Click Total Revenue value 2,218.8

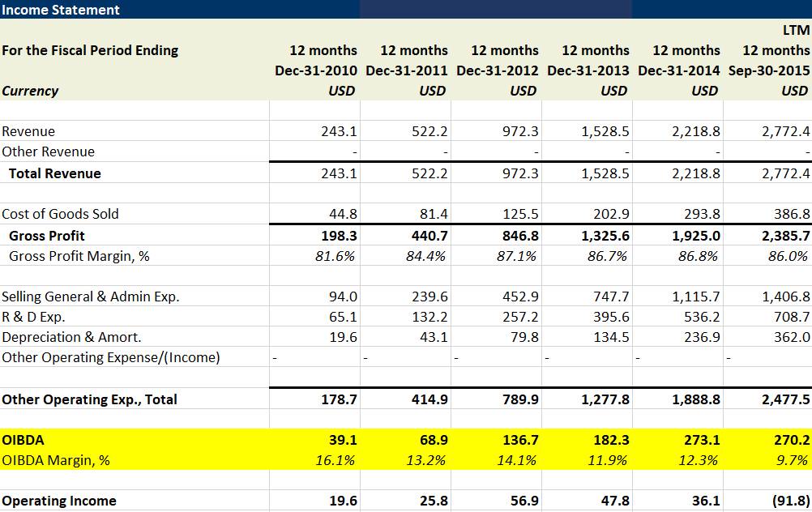[695, 173]
